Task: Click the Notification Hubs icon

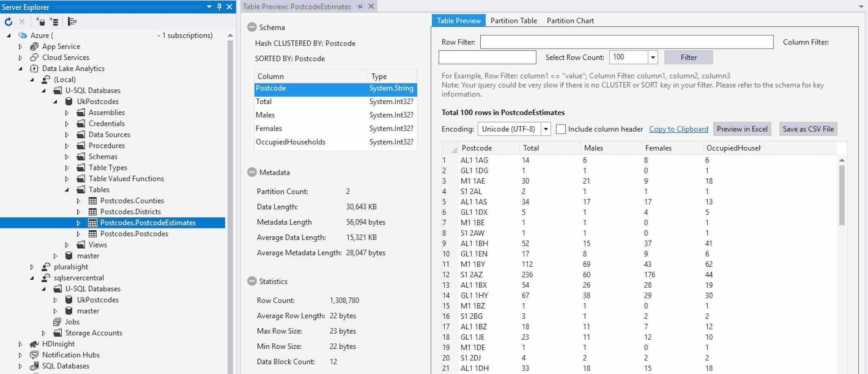Action: [x=34, y=355]
